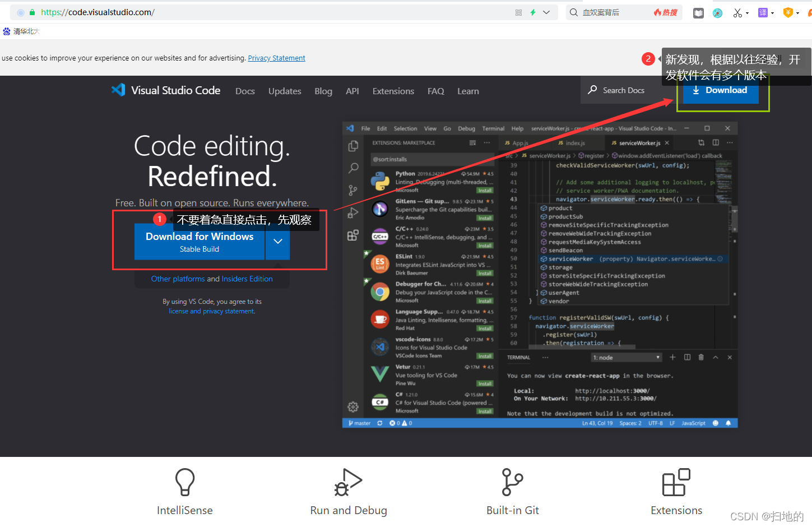Click the Source Control icon in the activity bar
Image resolution: width=812 pixels, height=527 pixels.
pos(353,190)
